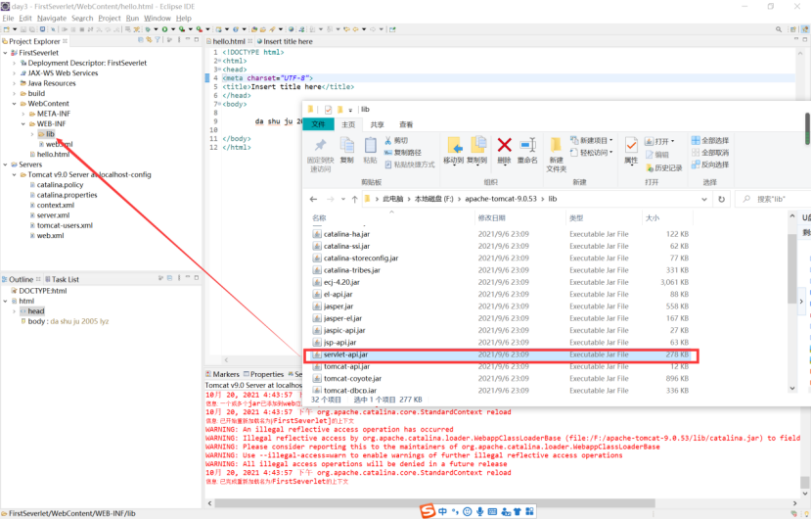Click Collapse All icon in Project Explorer
Screen dimensions: 812x519
pyautogui.click(x=141, y=40)
